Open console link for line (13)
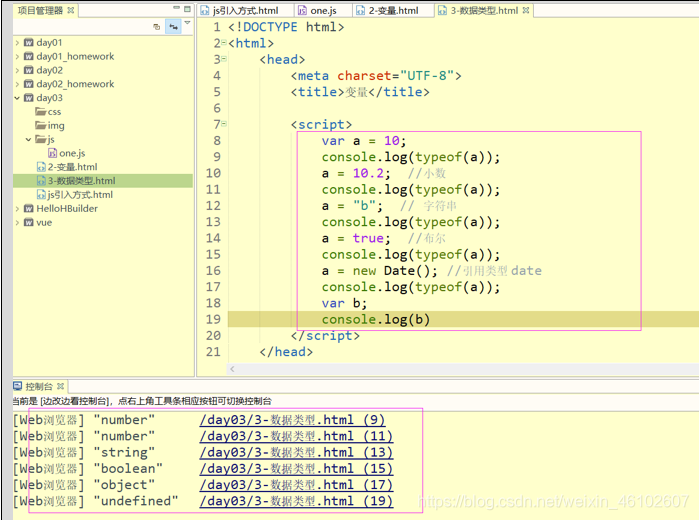This screenshot has height=520, width=699. click(x=296, y=453)
